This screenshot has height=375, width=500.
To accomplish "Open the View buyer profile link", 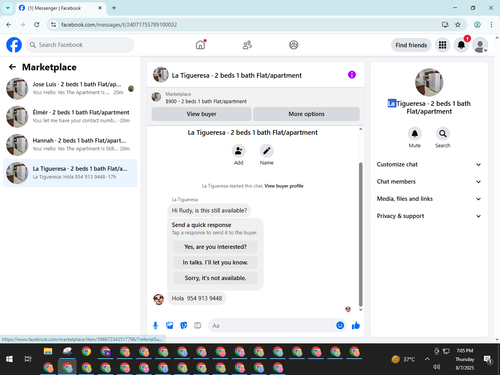I will pyautogui.click(x=284, y=186).
